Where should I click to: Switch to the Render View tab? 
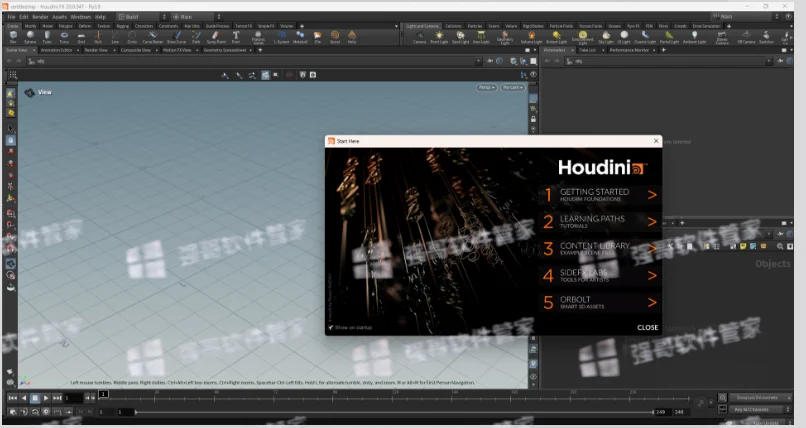(96, 50)
